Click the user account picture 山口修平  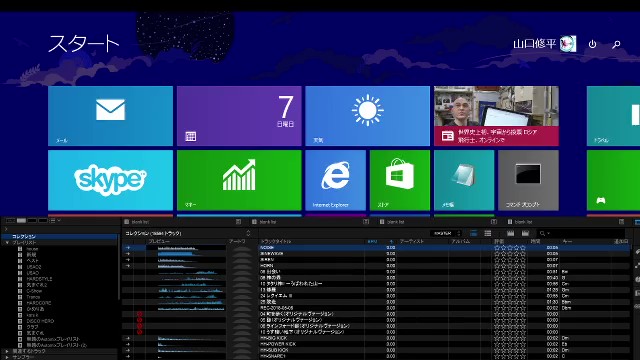(x=568, y=44)
